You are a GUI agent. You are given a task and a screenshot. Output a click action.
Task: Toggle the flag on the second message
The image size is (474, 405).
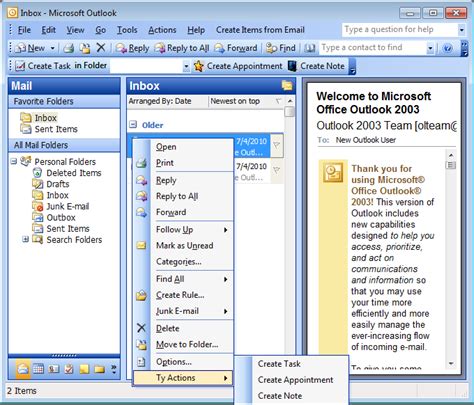(x=277, y=171)
